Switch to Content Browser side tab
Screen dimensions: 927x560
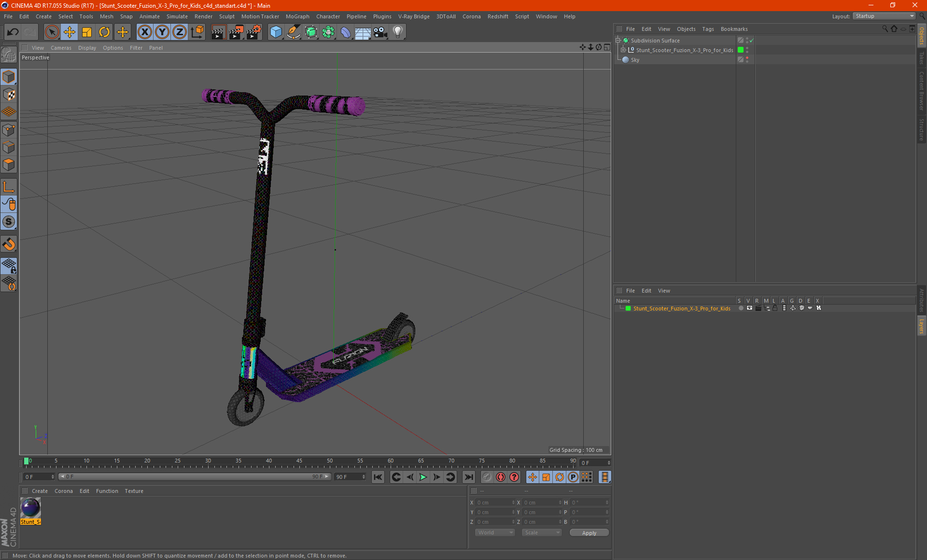tap(921, 91)
